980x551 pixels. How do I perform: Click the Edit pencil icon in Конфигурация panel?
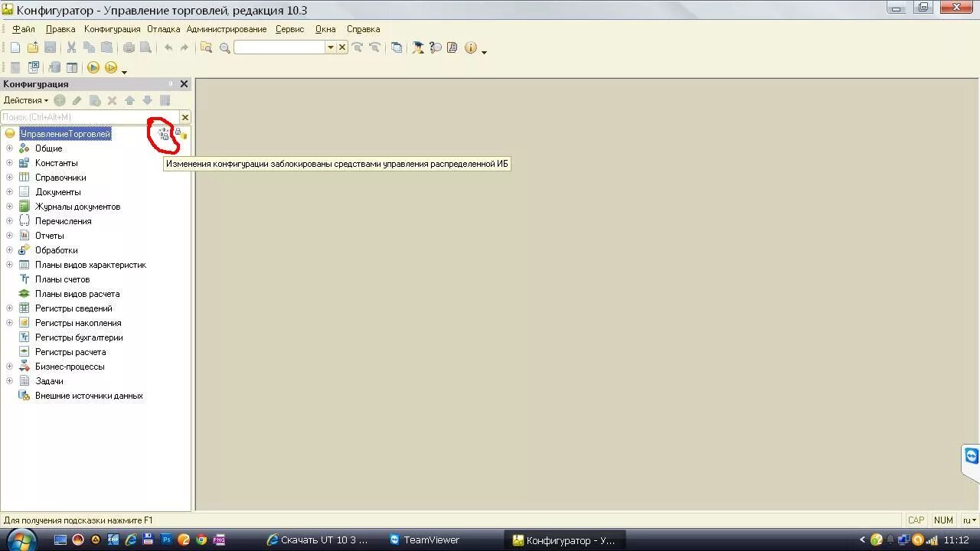point(77,100)
